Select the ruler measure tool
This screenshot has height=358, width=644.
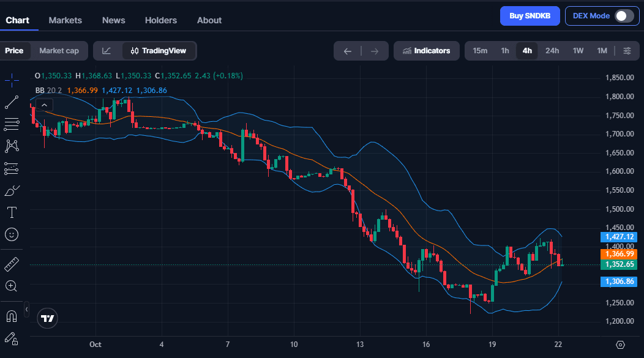12,264
